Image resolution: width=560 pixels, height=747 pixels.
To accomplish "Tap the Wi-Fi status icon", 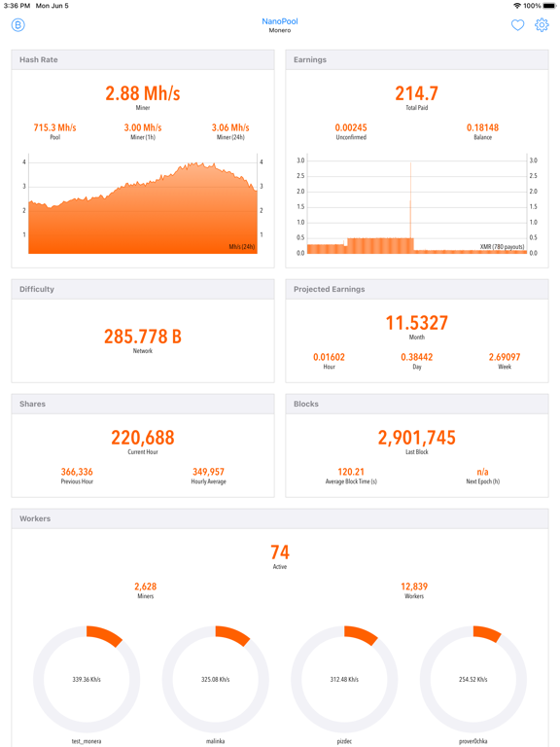I will 517,6.
